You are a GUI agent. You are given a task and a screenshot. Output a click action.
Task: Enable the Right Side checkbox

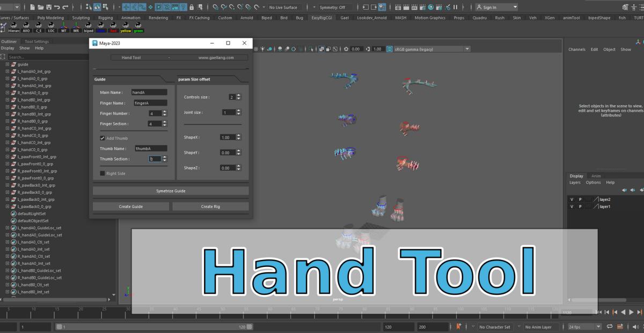(103, 173)
